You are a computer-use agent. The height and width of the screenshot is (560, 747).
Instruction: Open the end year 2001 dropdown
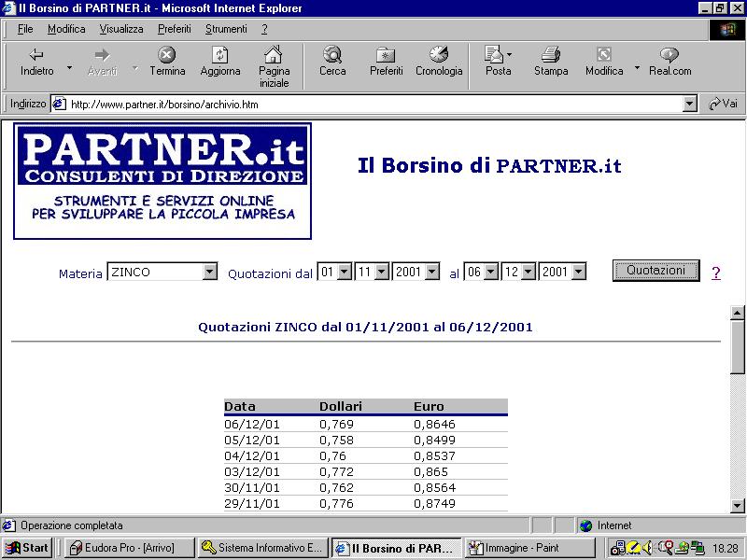[562, 272]
